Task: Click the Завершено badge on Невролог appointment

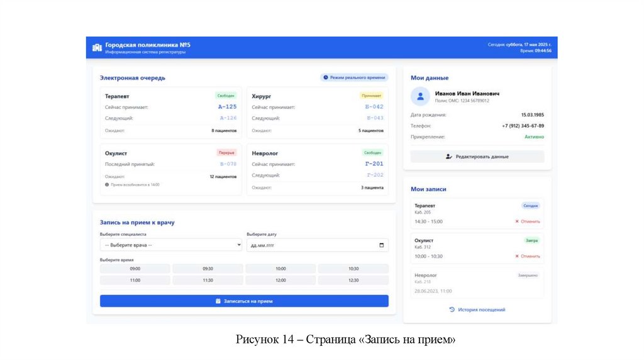Action: (528, 275)
